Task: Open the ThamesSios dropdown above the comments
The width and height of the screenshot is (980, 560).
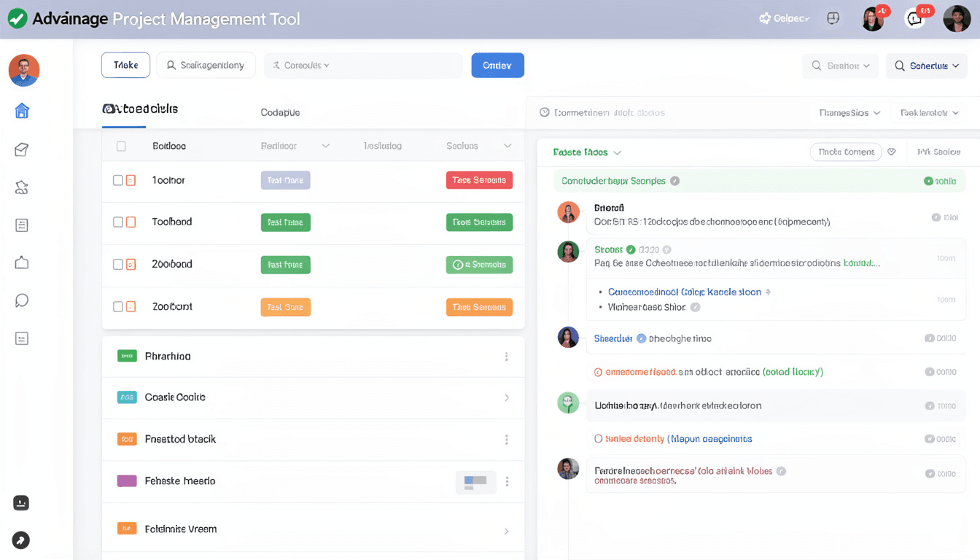Action: [x=849, y=112]
